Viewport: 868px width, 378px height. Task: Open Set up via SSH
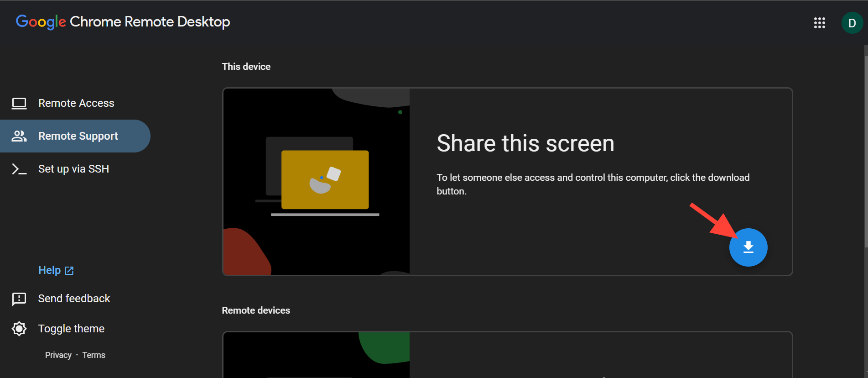pos(75,169)
